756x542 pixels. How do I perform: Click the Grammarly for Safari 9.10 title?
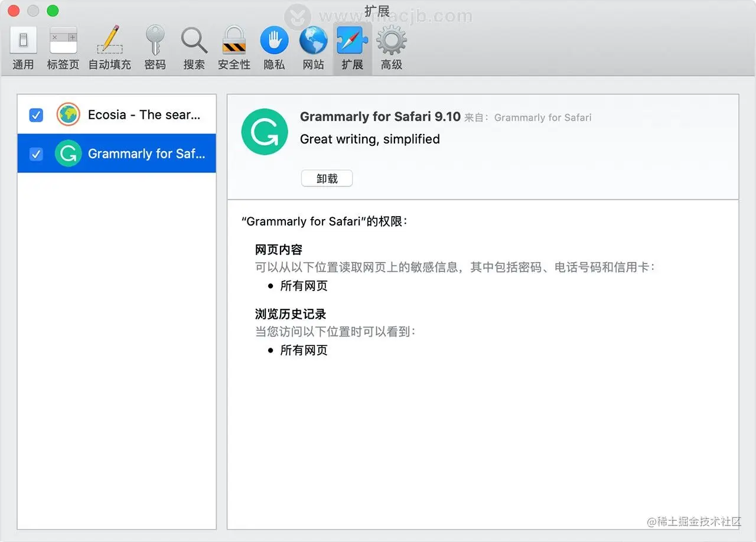pyautogui.click(x=380, y=117)
